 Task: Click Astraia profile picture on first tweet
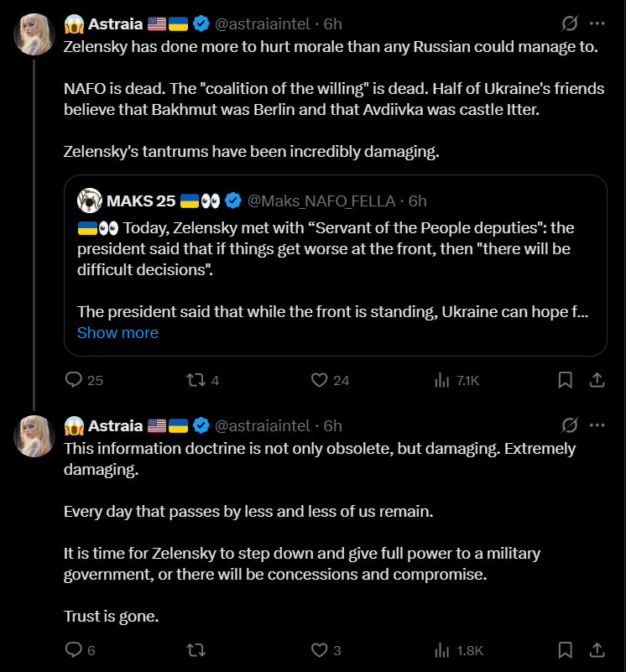click(34, 34)
